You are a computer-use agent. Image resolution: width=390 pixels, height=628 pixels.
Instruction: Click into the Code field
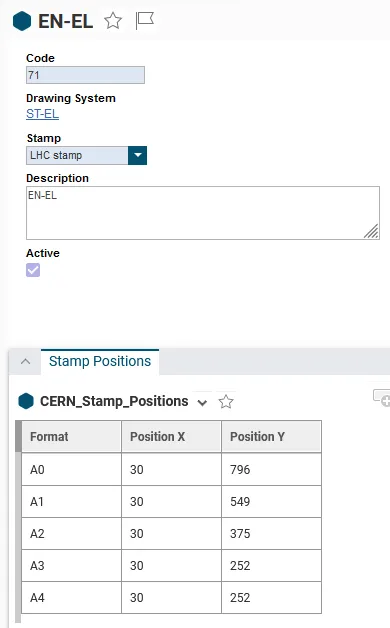click(x=85, y=75)
